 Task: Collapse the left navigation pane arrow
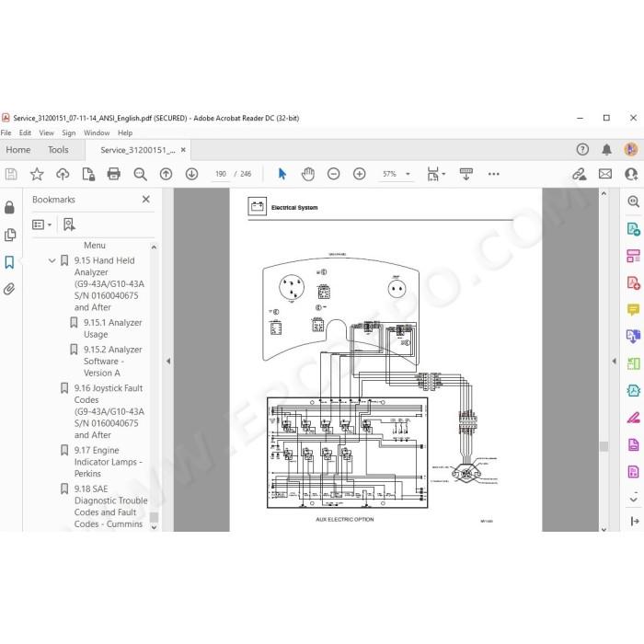pyautogui.click(x=168, y=361)
